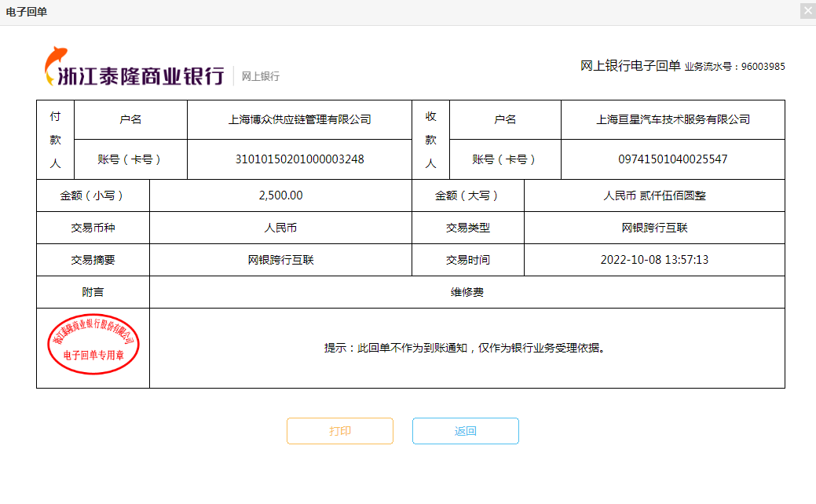Click the 返回 back button
The height and width of the screenshot is (504, 816).
tap(465, 431)
